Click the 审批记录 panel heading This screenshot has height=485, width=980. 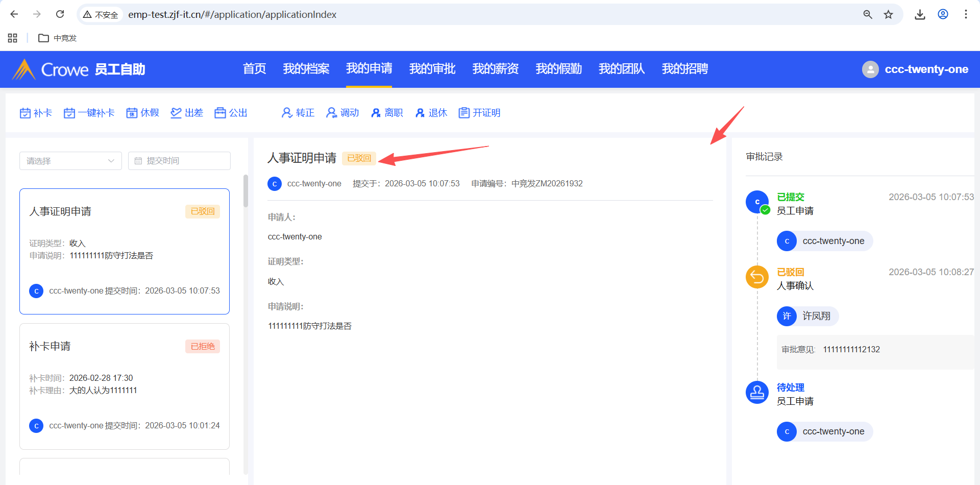tap(764, 157)
